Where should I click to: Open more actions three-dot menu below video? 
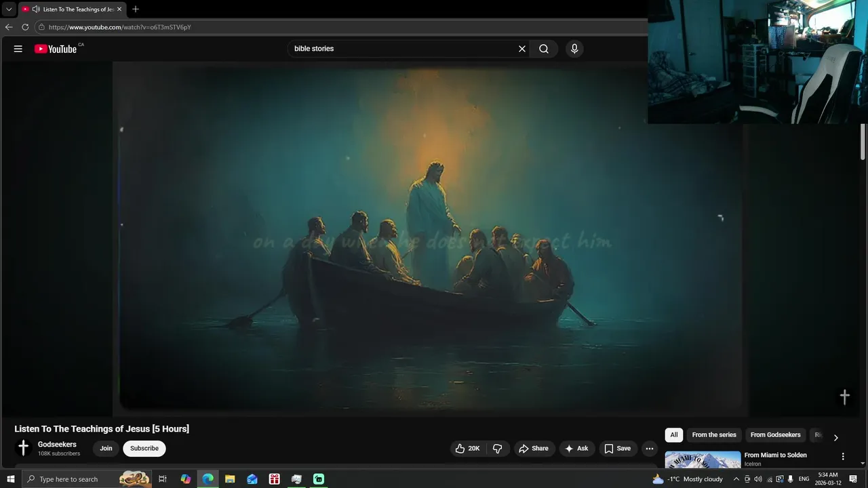click(x=650, y=449)
